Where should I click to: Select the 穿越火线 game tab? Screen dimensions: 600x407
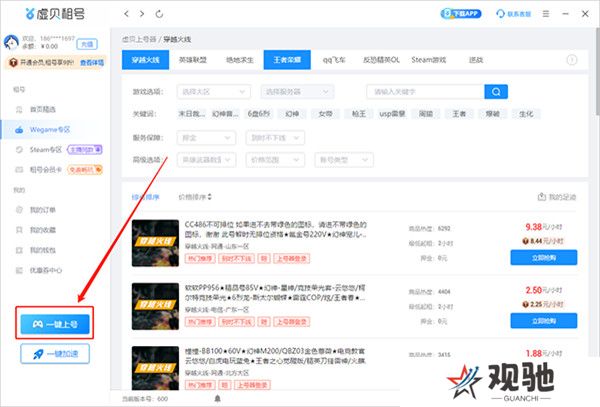click(145, 60)
